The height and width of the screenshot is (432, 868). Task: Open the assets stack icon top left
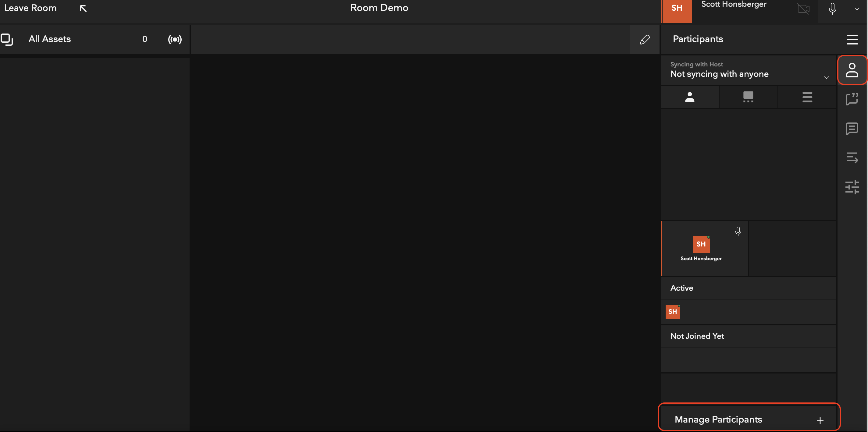(x=7, y=39)
